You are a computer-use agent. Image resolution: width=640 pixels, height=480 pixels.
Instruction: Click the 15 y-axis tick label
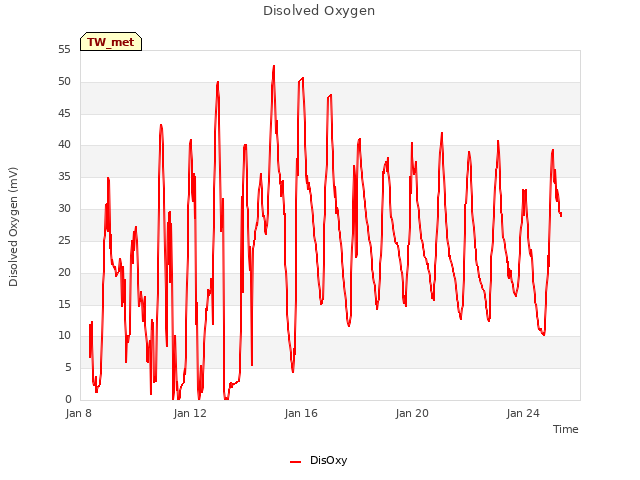coord(64,304)
